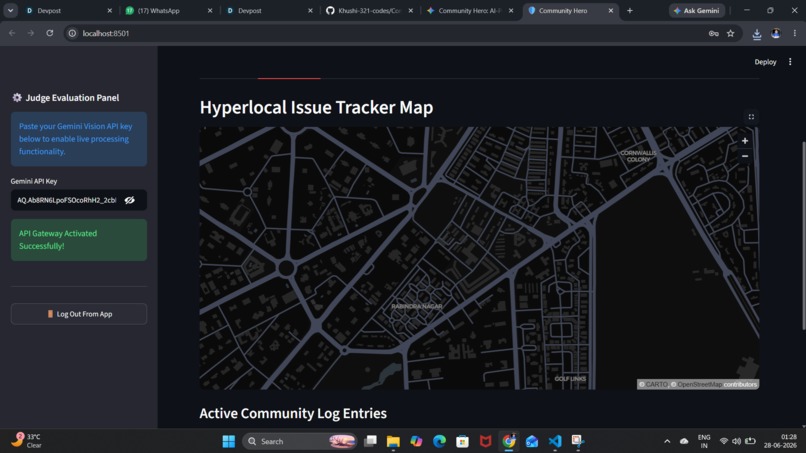Open Streamlit three-dot main menu

click(790, 62)
